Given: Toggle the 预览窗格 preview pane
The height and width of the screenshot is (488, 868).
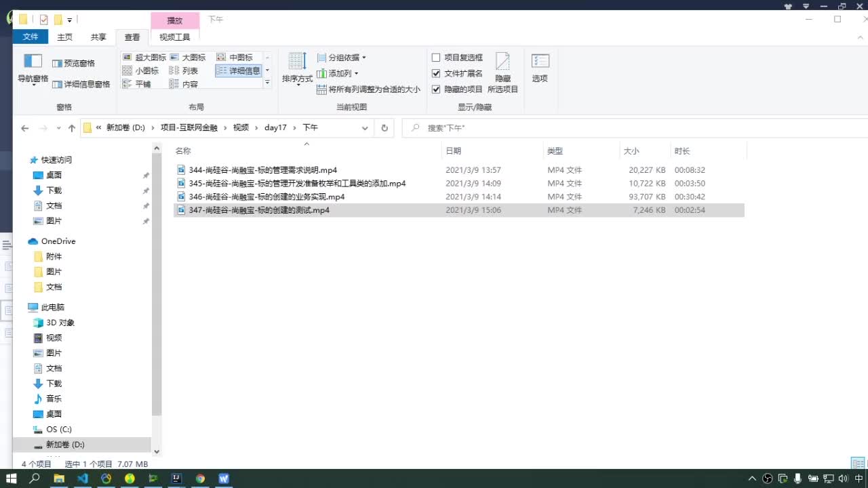Looking at the screenshot, I should coord(74,63).
